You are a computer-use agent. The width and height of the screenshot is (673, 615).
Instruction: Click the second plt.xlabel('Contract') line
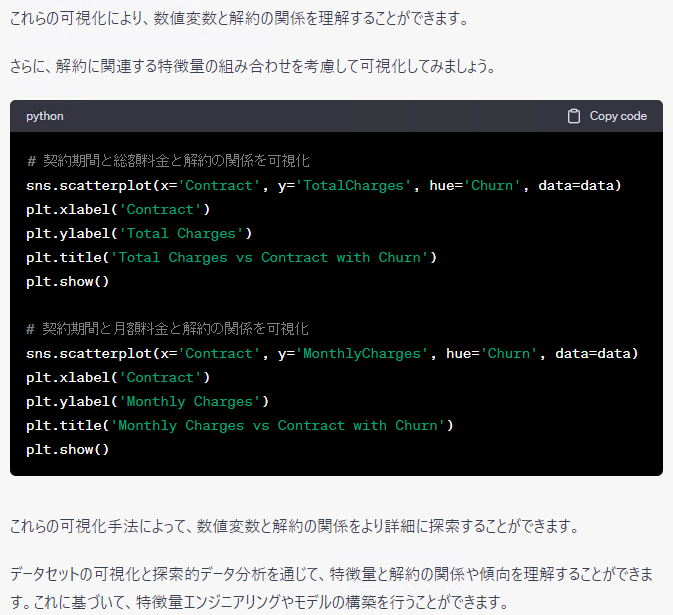[x=118, y=377]
